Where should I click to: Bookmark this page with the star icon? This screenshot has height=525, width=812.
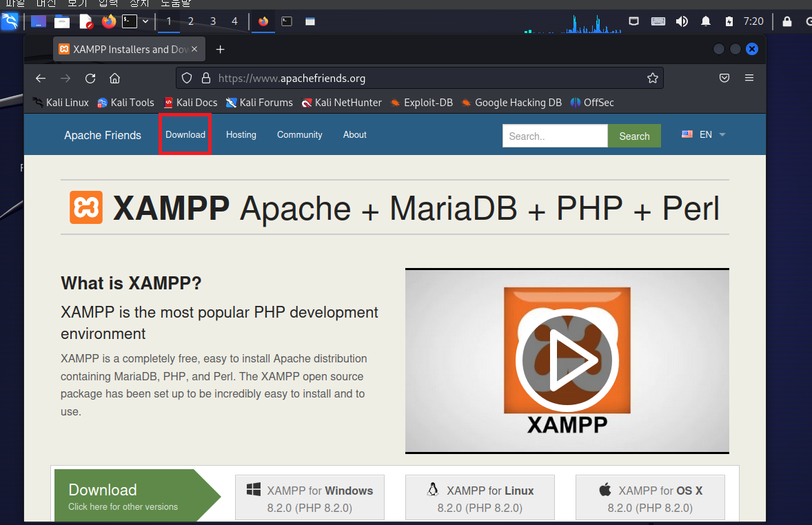point(653,78)
